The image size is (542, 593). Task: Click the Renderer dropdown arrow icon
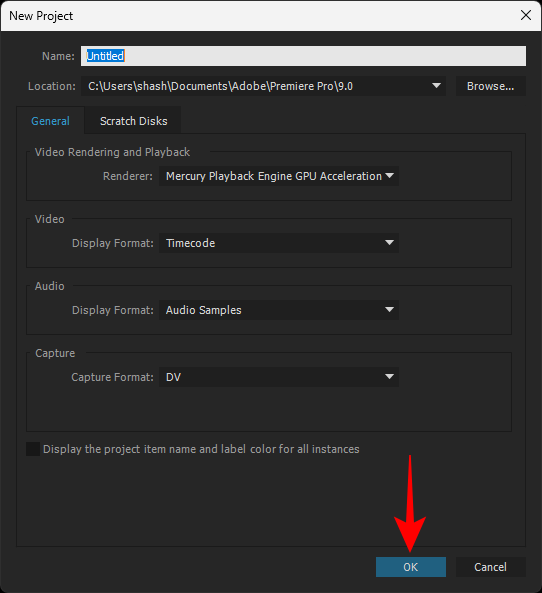coord(389,176)
